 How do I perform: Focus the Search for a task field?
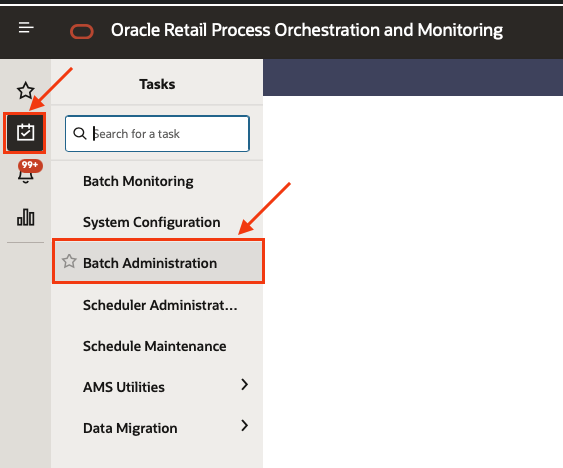[x=157, y=134]
